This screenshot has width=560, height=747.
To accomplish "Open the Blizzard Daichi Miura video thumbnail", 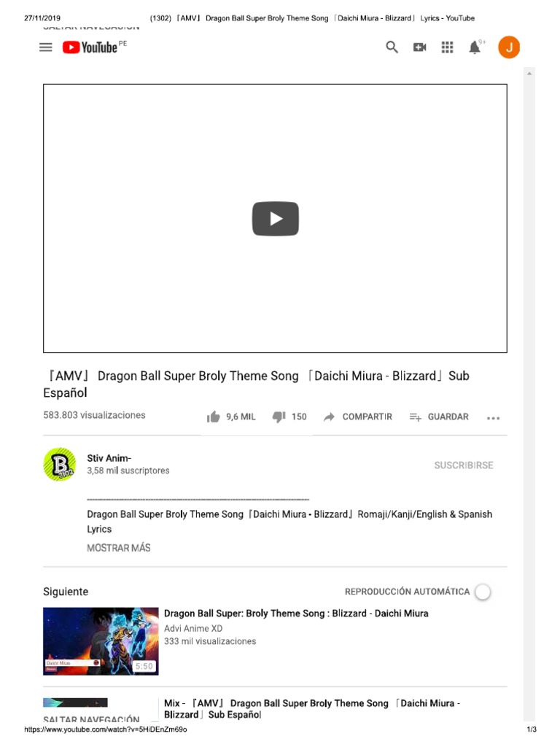I will 101,641.
